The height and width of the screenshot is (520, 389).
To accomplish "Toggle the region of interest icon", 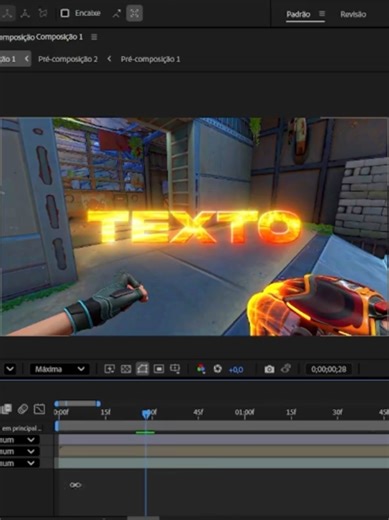I will point(159,369).
